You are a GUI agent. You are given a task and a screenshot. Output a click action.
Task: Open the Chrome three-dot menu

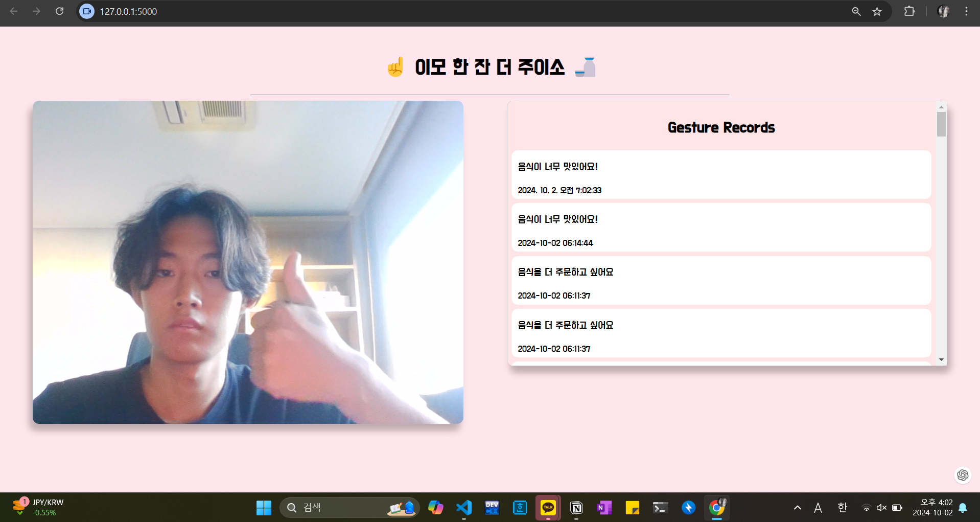[966, 11]
